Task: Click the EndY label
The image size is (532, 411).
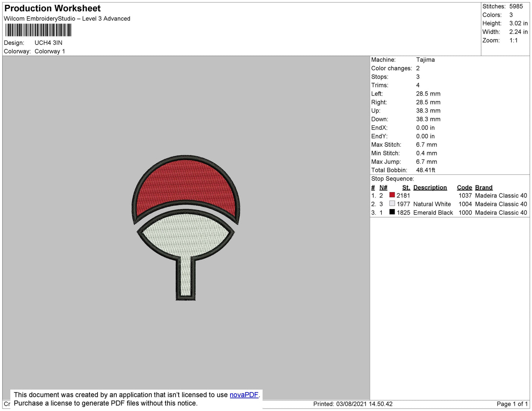Action: (x=379, y=136)
